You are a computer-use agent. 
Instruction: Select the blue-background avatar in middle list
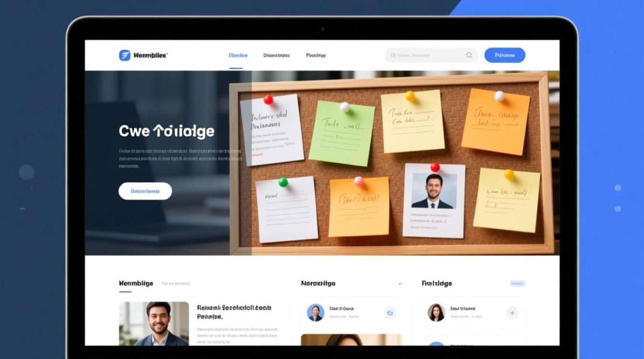315,313
